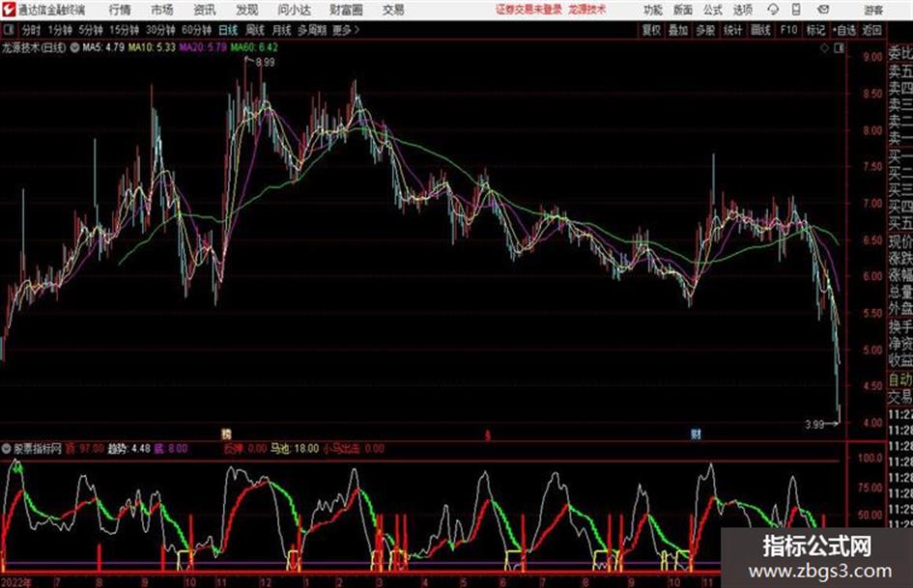Click the MA10: 5.33 indicator value
The width and height of the screenshot is (913, 588).
tap(152, 47)
